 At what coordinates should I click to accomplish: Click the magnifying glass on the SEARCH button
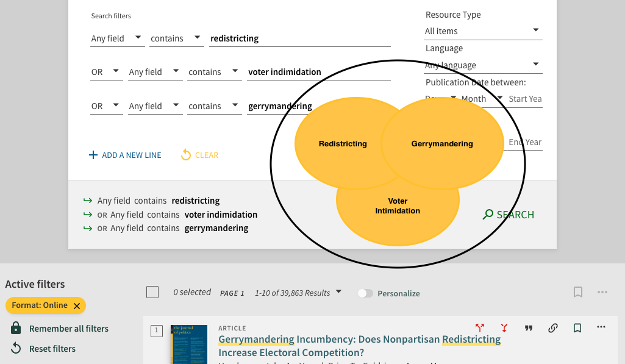pyautogui.click(x=488, y=215)
